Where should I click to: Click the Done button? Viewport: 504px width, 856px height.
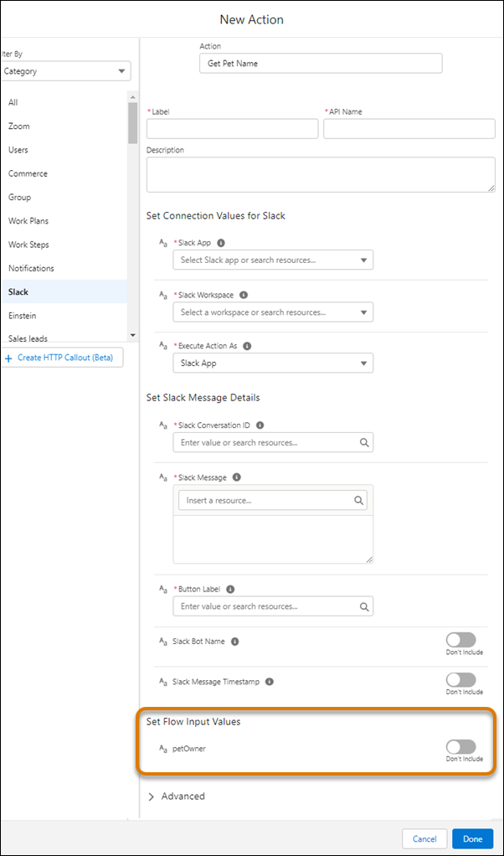(473, 838)
